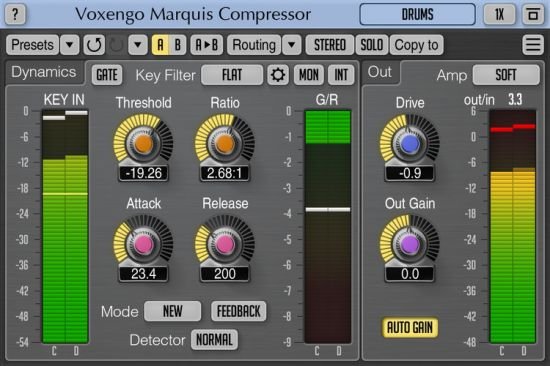Click the G/R gain reduction meter
Image resolution: width=550 pixels, height=366 pixels.
(328, 227)
